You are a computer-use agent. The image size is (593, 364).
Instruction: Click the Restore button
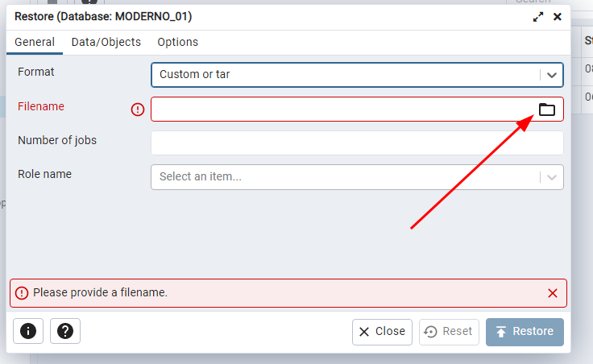(x=525, y=332)
